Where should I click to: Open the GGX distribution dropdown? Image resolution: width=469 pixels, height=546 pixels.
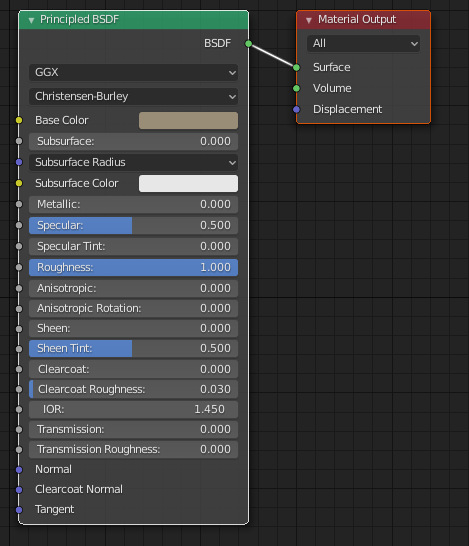point(133,72)
